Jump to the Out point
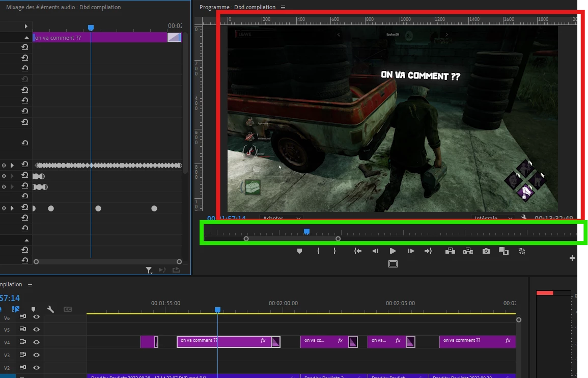 pos(428,251)
